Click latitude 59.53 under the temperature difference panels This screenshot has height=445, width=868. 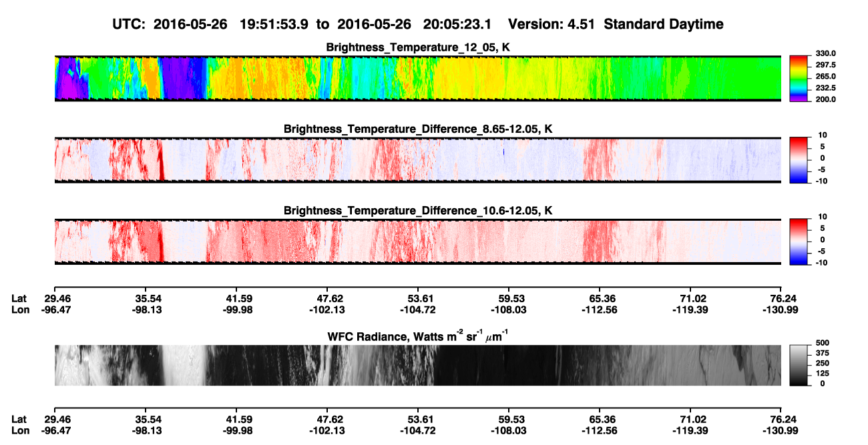pyautogui.click(x=509, y=299)
